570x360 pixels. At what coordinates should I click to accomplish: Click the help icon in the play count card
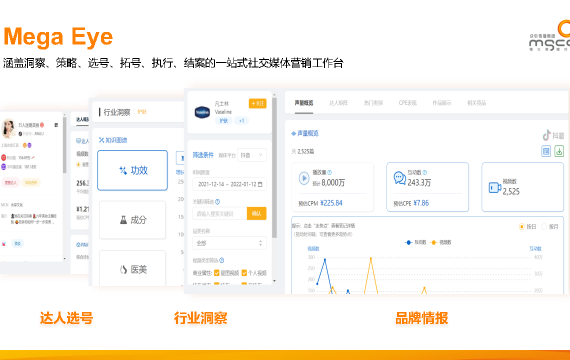point(330,172)
